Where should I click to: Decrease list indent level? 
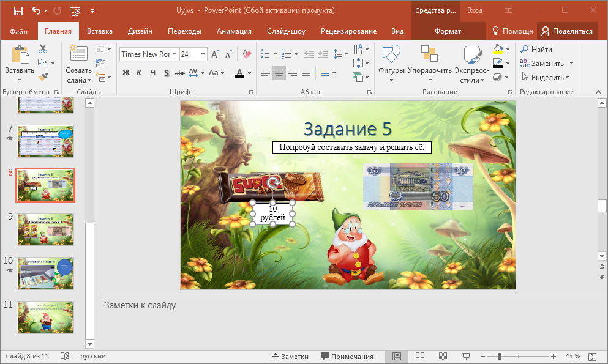(309, 54)
